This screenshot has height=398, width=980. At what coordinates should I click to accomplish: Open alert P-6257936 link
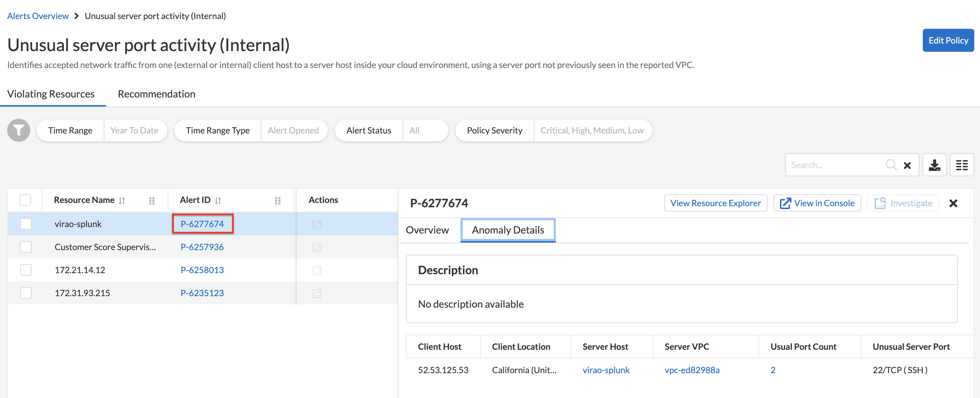[x=202, y=247]
